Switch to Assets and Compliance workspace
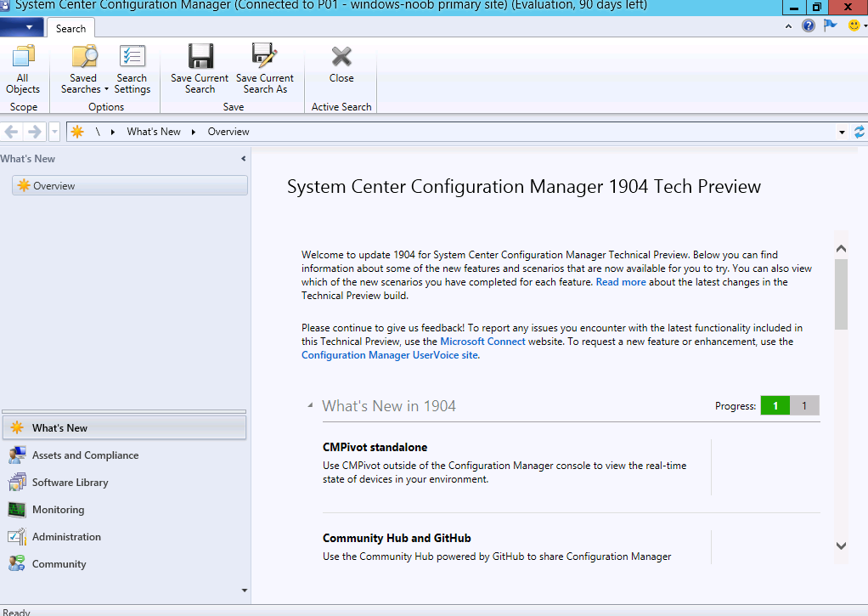Screen dimensions: 868x616 [x=124, y=455]
